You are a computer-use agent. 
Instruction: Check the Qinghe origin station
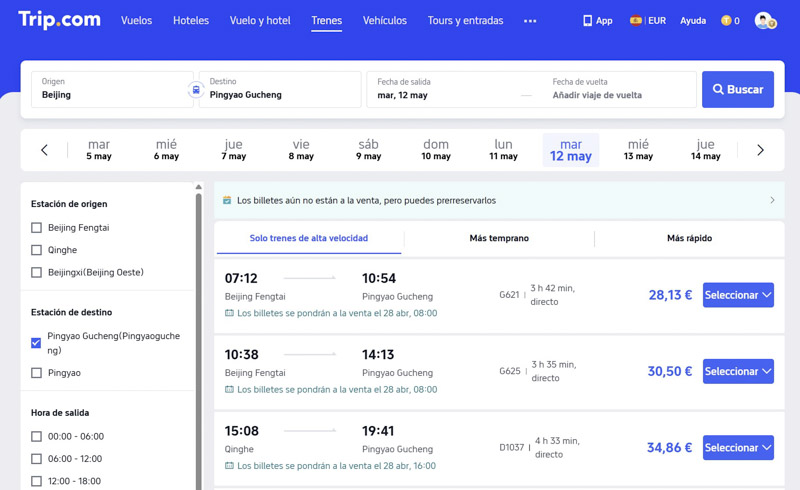36,250
